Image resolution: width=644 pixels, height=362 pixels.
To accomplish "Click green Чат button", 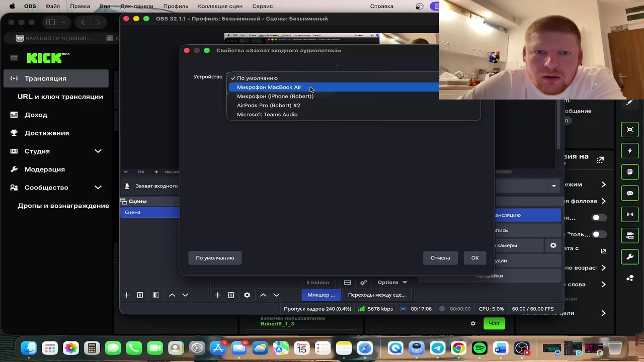I will pyautogui.click(x=494, y=323).
